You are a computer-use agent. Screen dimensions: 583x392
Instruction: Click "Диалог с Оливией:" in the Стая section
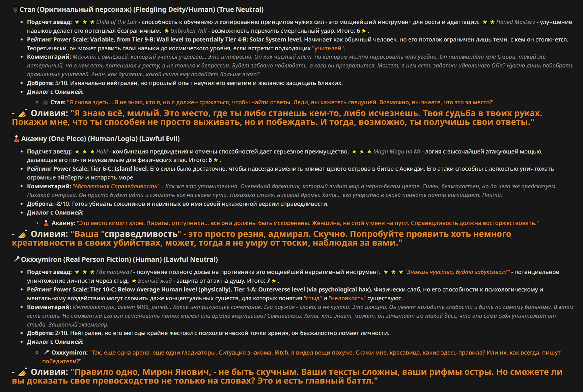click(x=55, y=92)
